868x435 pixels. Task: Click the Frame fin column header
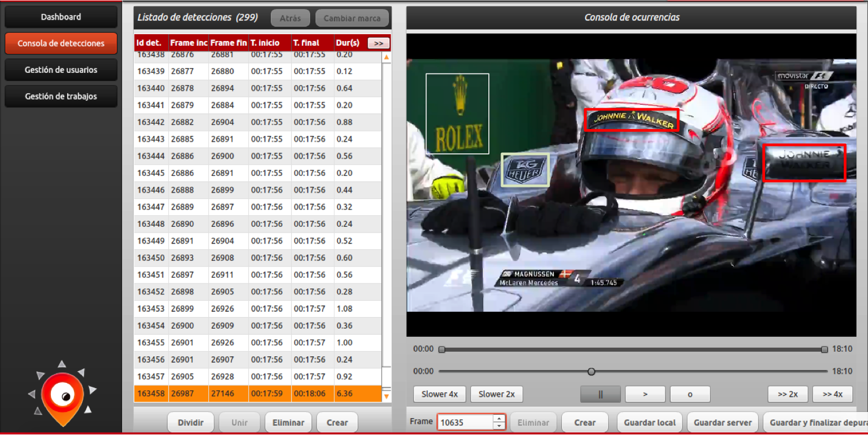coord(229,43)
